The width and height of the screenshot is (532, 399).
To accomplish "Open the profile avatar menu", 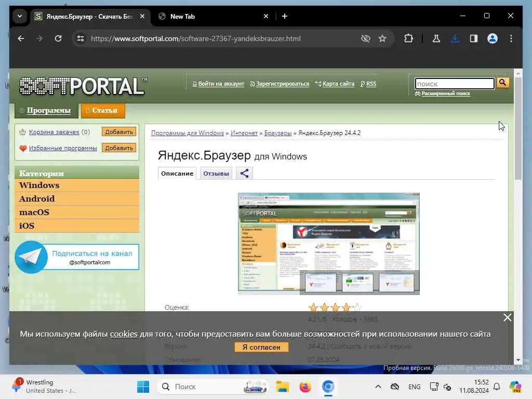I will [x=493, y=38].
